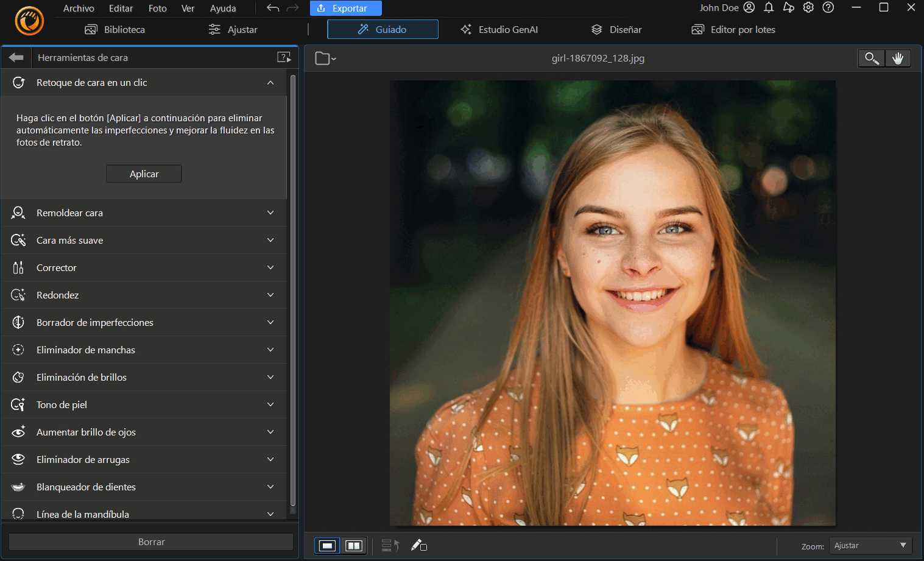Open the folder picker above the image

pos(324,58)
